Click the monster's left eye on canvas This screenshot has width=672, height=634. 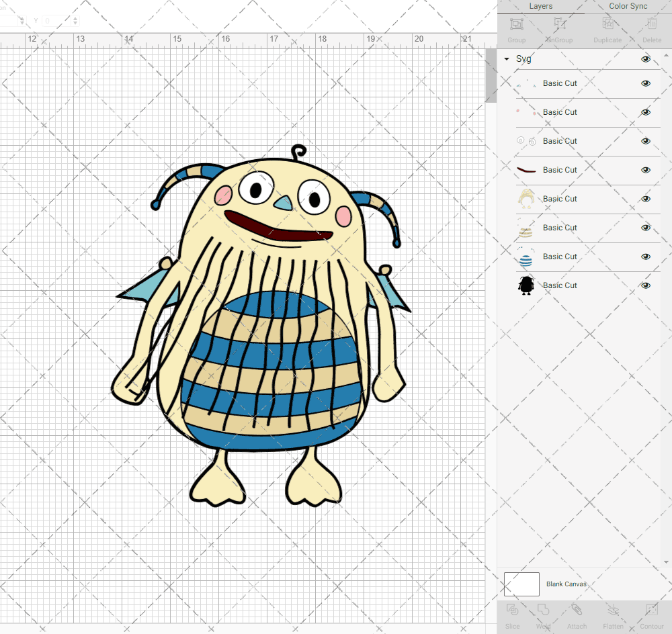256,187
